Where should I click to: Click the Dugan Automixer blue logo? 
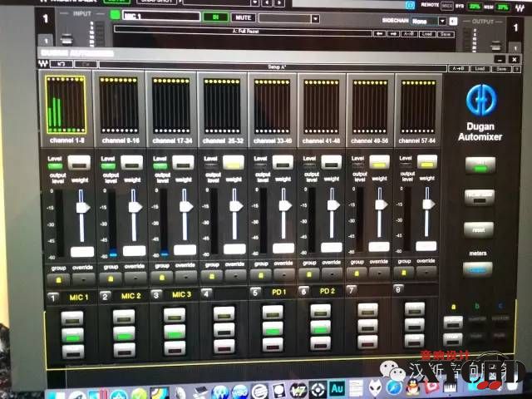[481, 101]
